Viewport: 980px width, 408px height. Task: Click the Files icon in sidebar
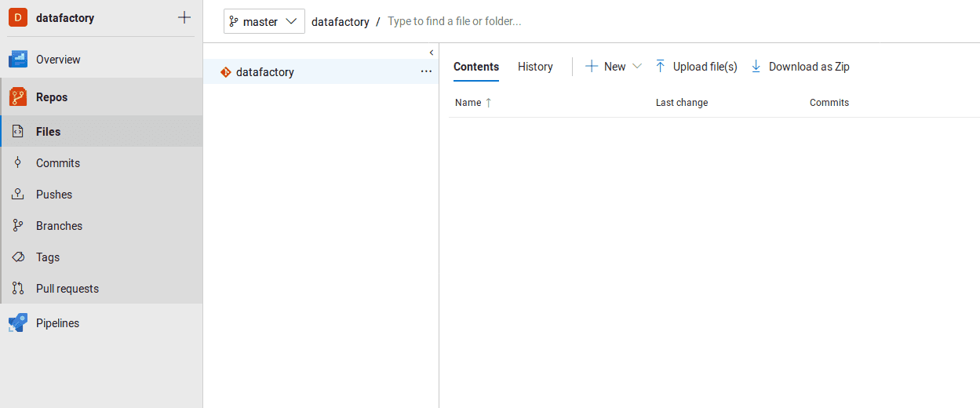(18, 132)
